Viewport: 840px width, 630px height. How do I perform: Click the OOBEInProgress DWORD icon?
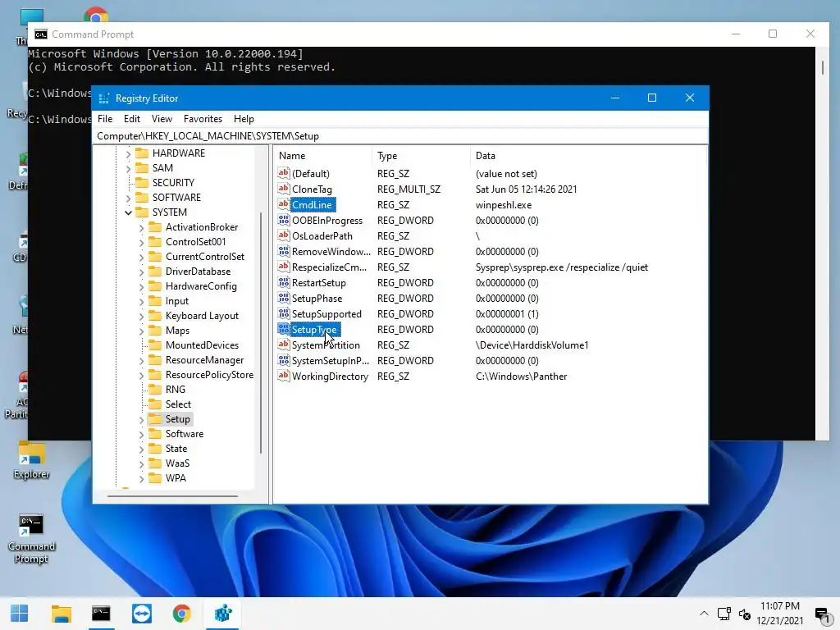click(x=283, y=220)
